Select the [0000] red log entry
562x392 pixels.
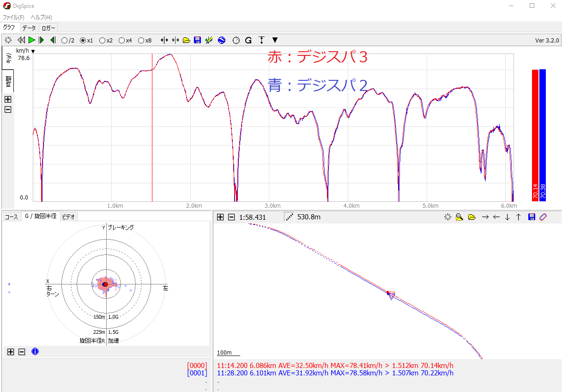pyautogui.click(x=197, y=366)
